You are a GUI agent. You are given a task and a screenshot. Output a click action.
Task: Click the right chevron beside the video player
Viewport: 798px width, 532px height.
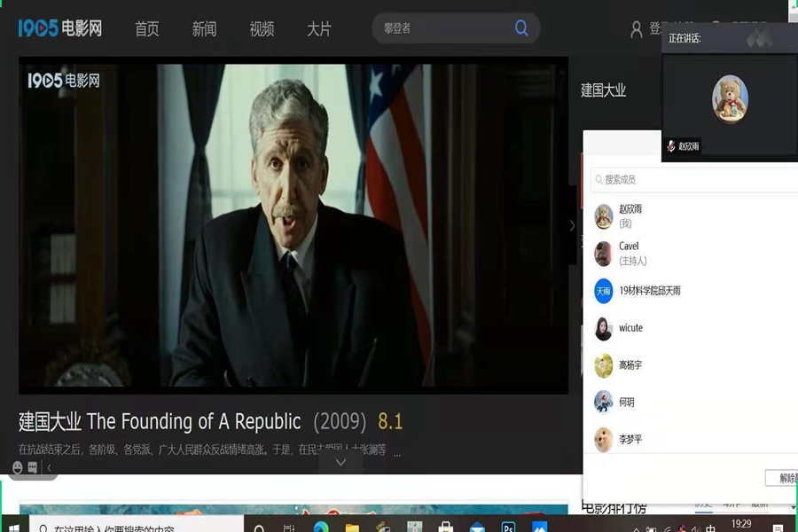tap(573, 225)
